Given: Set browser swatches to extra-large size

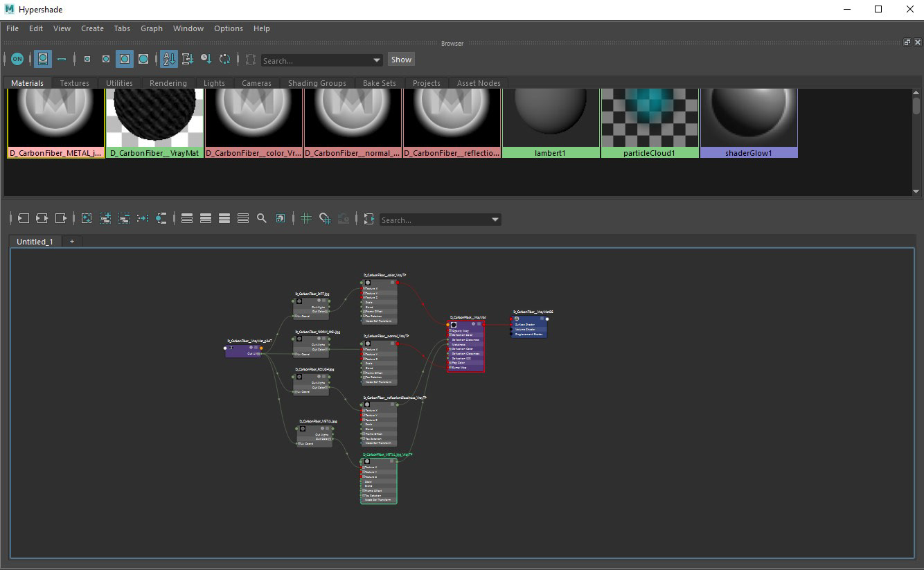Looking at the screenshot, I should (x=143, y=60).
